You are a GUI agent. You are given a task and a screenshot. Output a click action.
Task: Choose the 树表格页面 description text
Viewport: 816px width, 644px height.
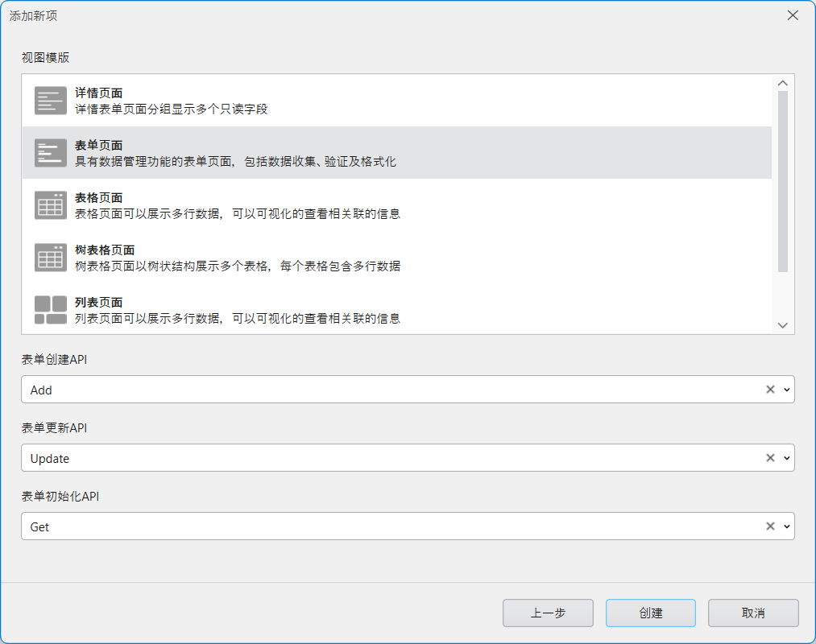click(238, 266)
